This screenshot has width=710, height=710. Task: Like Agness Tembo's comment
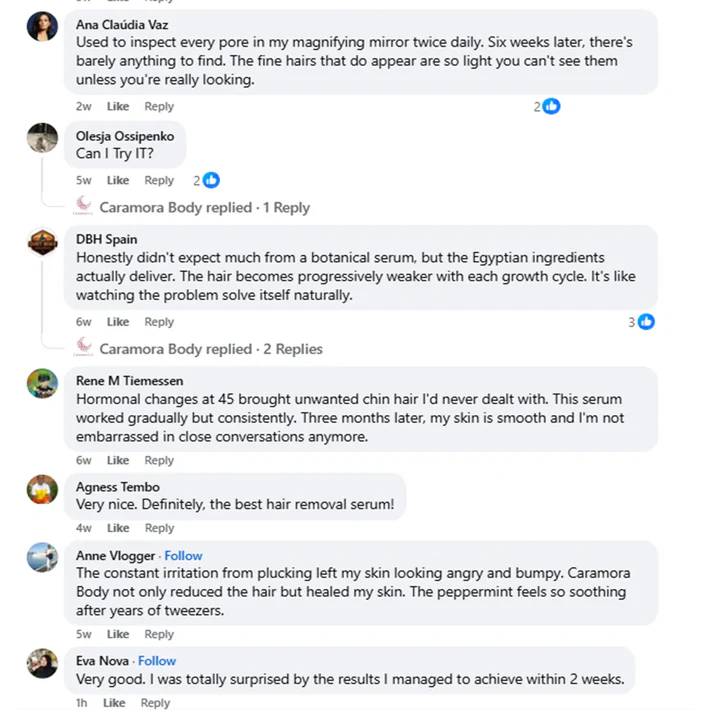118,528
